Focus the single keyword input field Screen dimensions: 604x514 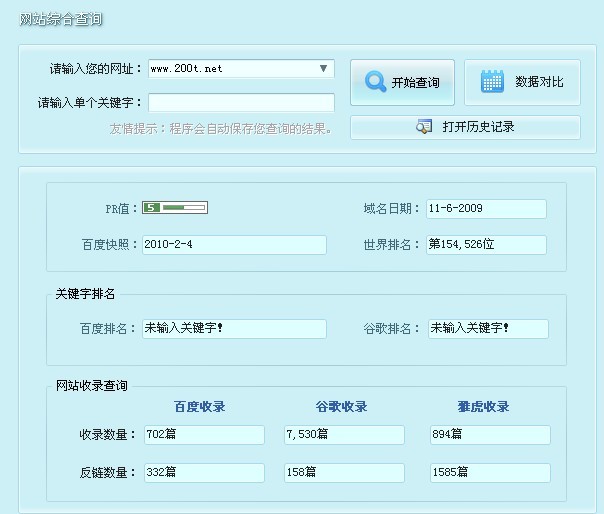[x=241, y=102]
